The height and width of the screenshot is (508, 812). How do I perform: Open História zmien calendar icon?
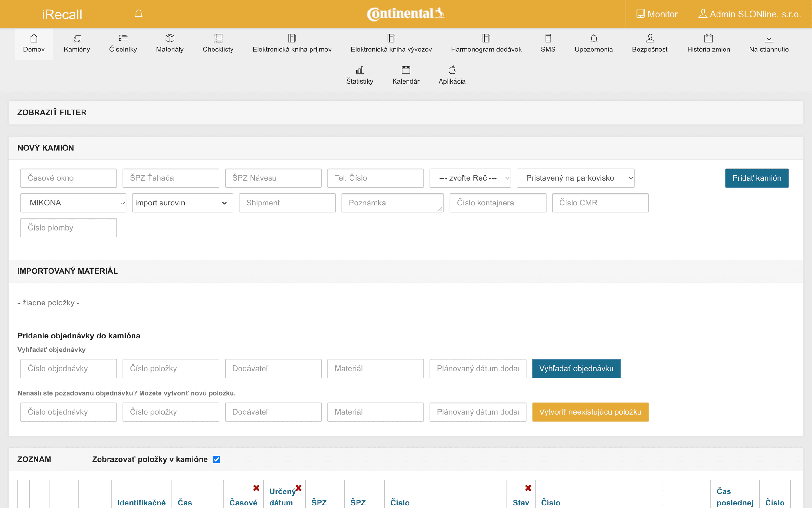pos(708,38)
